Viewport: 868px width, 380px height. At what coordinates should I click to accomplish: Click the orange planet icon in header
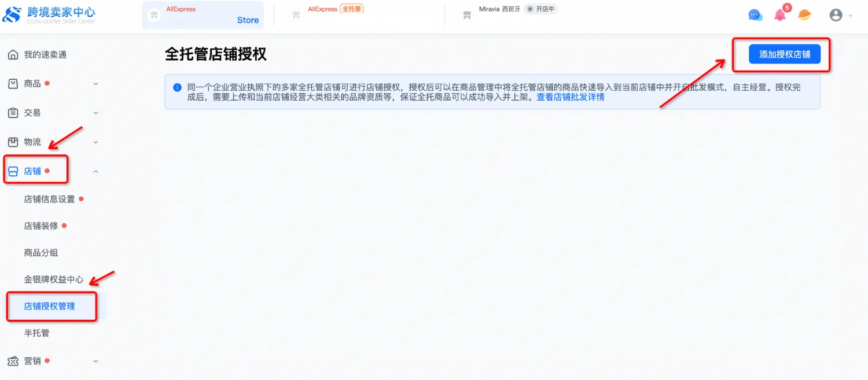[x=804, y=16]
